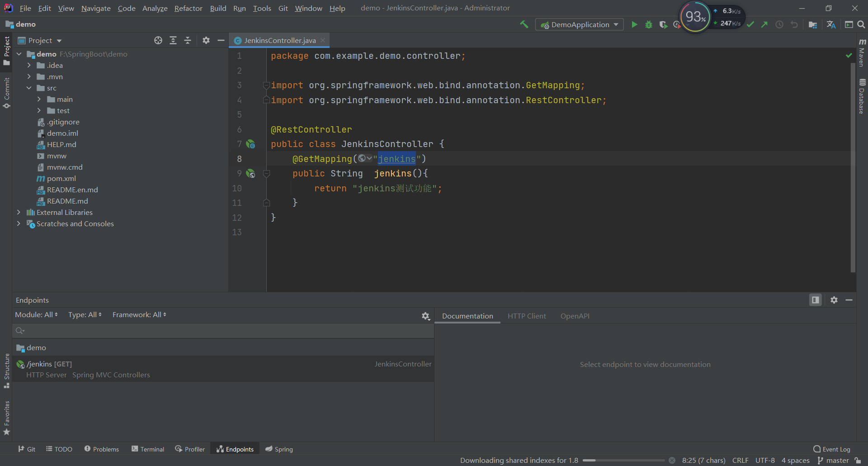Viewport: 868px width, 466px height.
Task: Select the JenkinsController.java editor tab
Action: [x=280, y=40]
